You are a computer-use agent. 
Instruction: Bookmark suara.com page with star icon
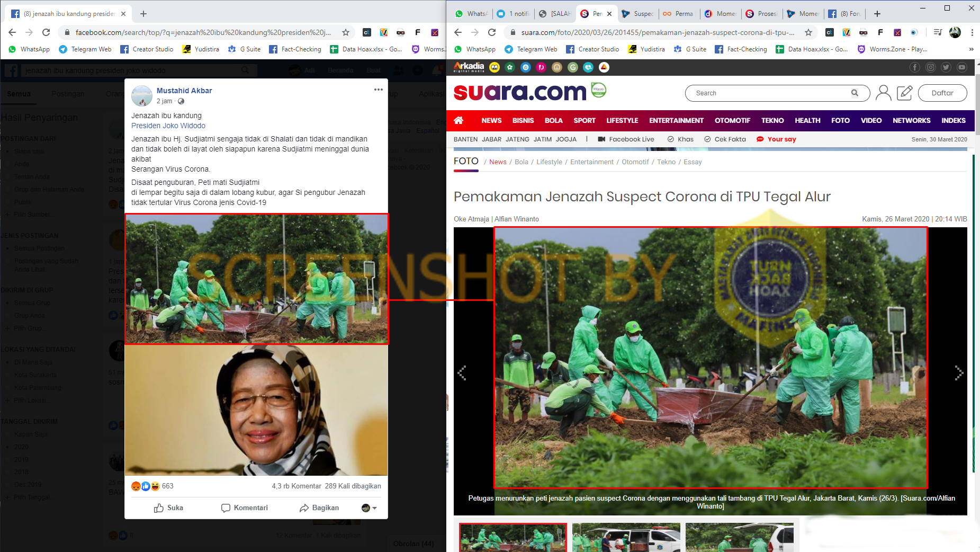pos(808,32)
